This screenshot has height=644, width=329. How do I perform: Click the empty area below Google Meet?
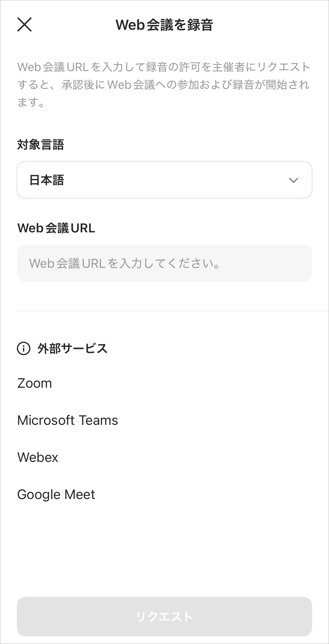coord(164,548)
